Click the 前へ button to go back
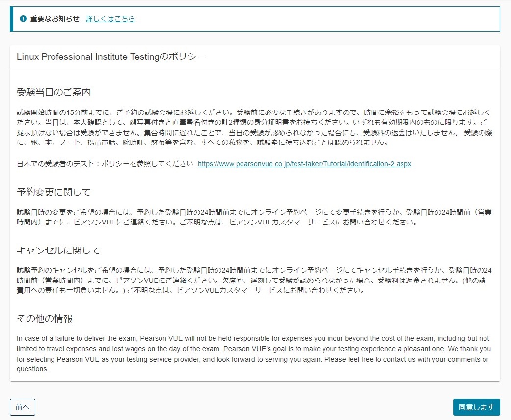This screenshot has width=511, height=420. (22, 407)
